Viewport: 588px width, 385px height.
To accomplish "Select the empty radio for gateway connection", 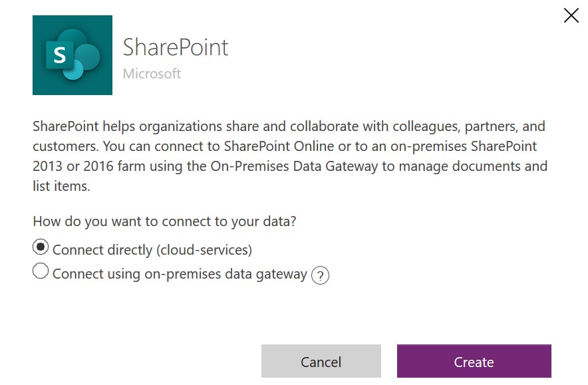I will click(x=41, y=271).
